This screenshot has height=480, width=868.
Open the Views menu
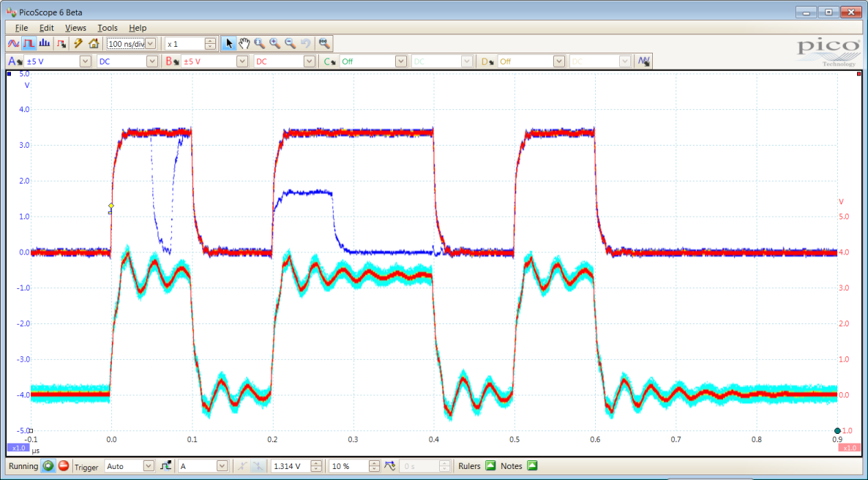tap(75, 28)
